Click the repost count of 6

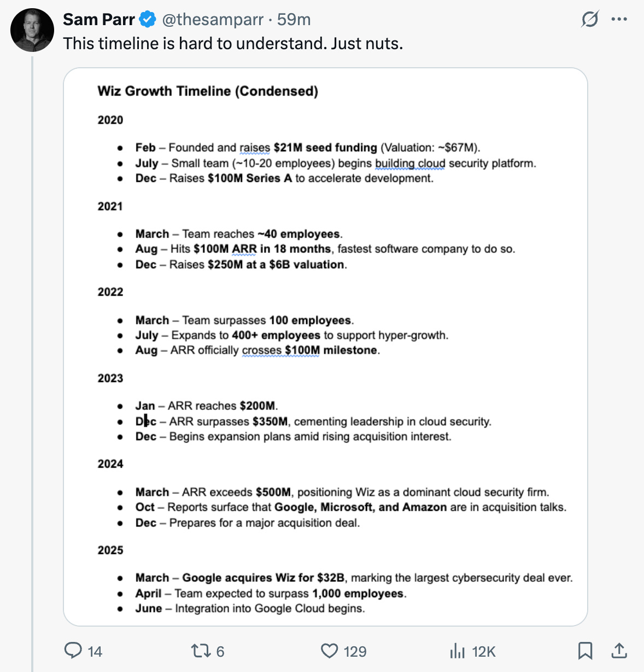click(220, 651)
